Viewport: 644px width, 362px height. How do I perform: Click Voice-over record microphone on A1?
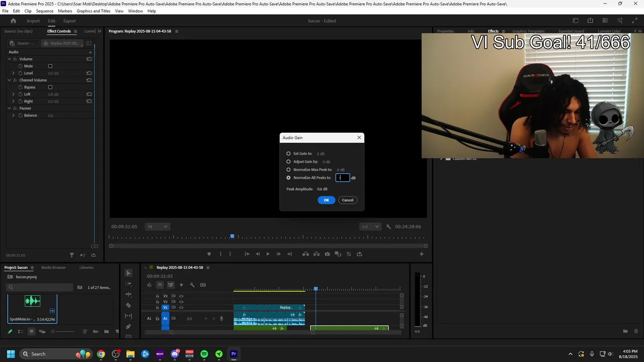tap(221, 318)
